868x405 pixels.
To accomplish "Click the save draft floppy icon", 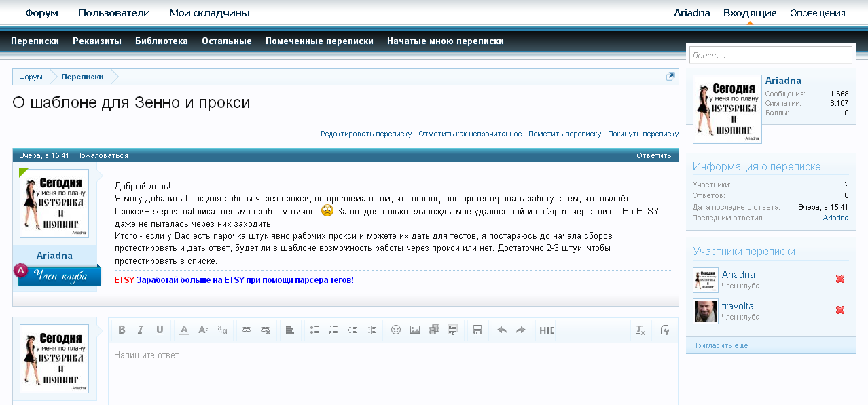I will pos(477,330).
